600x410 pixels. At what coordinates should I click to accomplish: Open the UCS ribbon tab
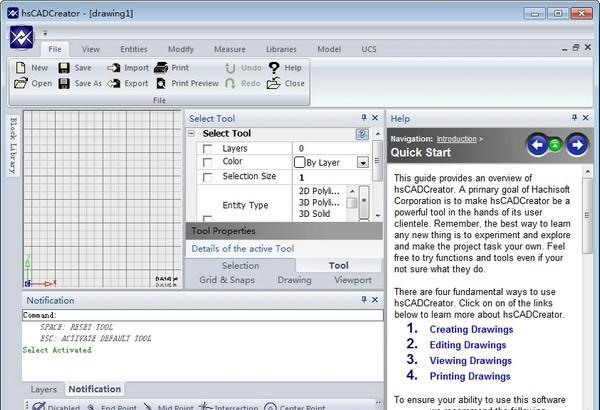coord(369,49)
